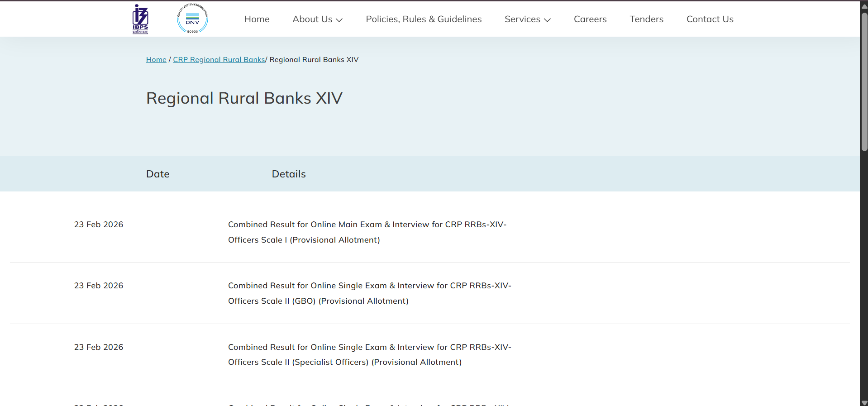
Task: Expand the About Us dropdown chevron
Action: point(339,20)
